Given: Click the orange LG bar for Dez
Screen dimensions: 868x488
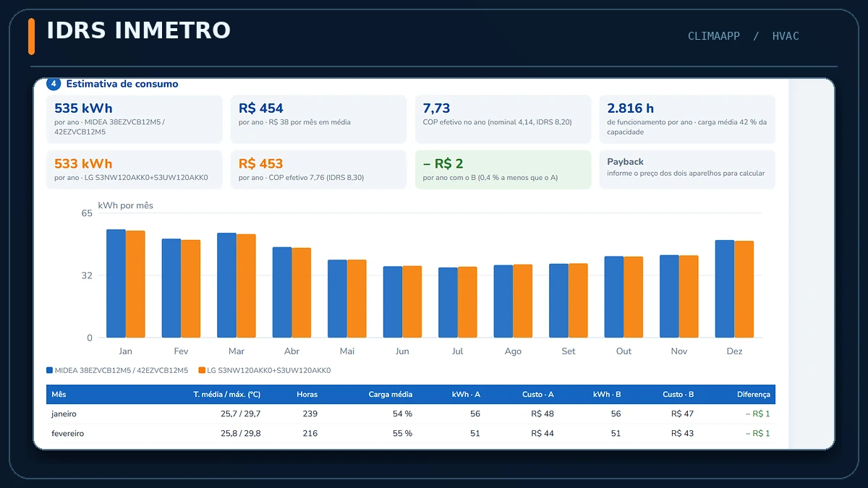Looking at the screenshot, I should tap(744, 289).
